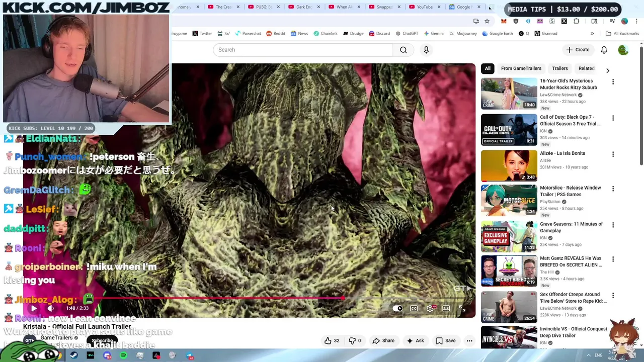This screenshot has height=362, width=644.
Task: Open the Reddit bookmark
Action: [x=275, y=34]
